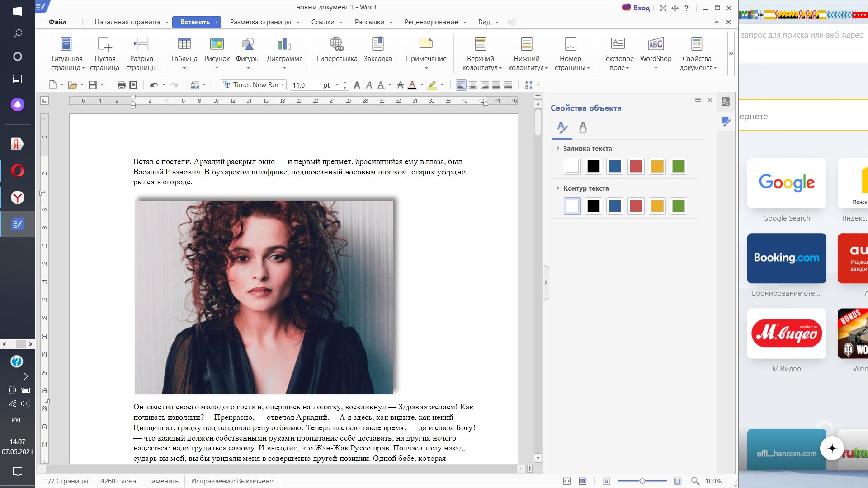Insert a table from the ribbon
This screenshot has width=868, height=488.
(184, 44)
